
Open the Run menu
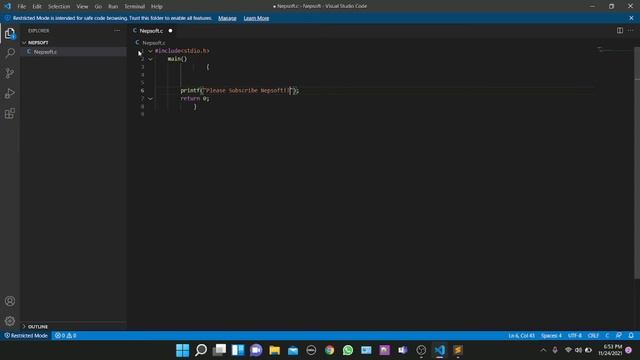[x=113, y=7]
